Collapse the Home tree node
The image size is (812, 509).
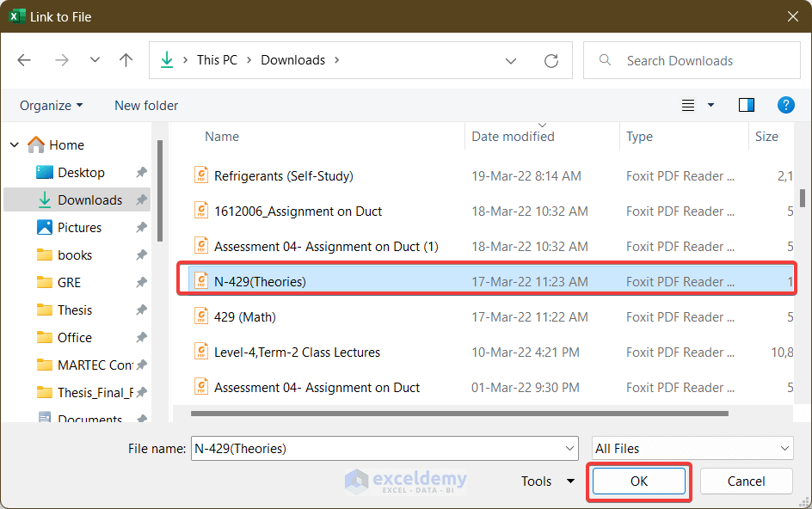click(x=15, y=145)
